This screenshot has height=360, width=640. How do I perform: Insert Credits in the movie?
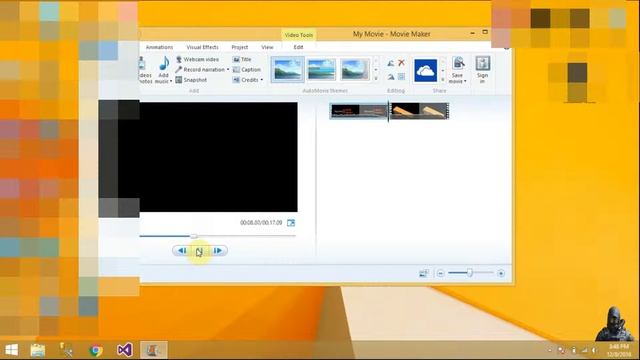(246, 80)
